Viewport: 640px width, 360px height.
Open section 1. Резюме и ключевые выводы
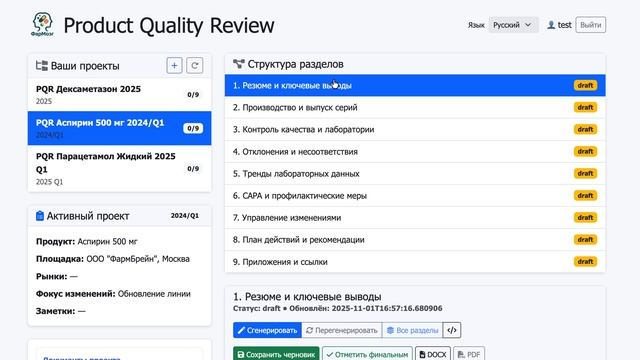415,85
